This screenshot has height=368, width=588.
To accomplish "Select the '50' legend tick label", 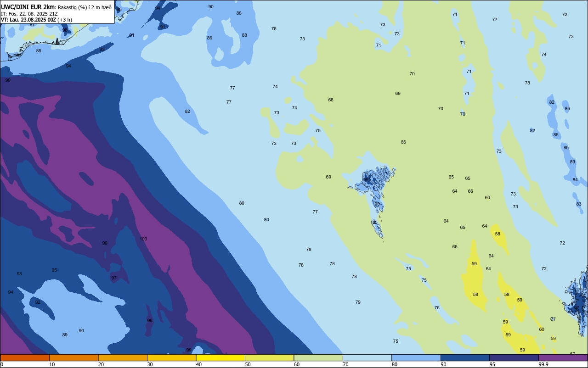I will coord(248,364).
